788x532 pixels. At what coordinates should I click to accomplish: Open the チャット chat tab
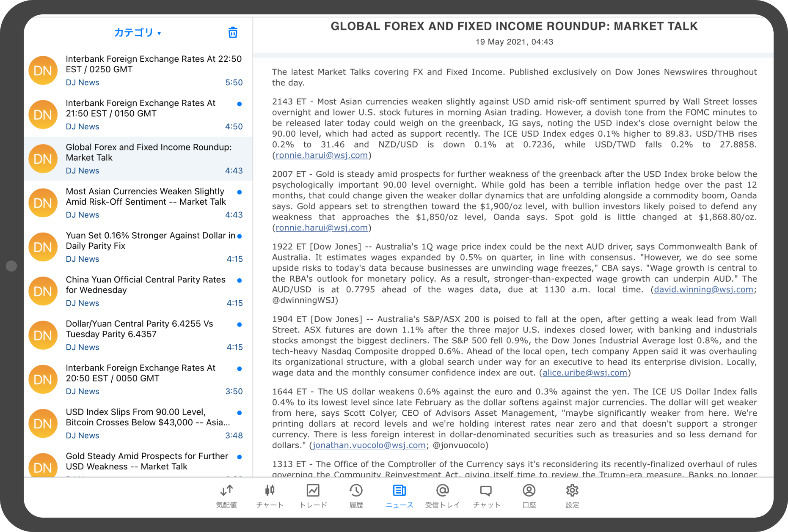point(486,496)
